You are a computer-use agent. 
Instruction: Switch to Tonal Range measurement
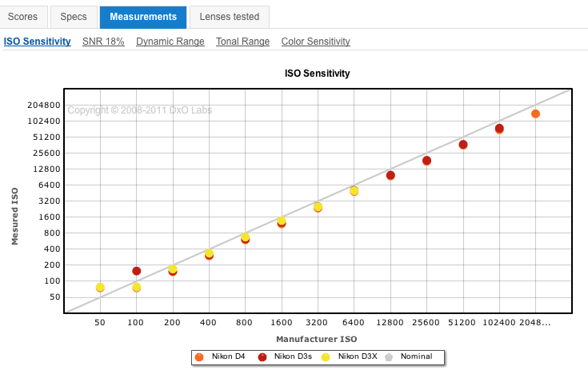coord(242,41)
